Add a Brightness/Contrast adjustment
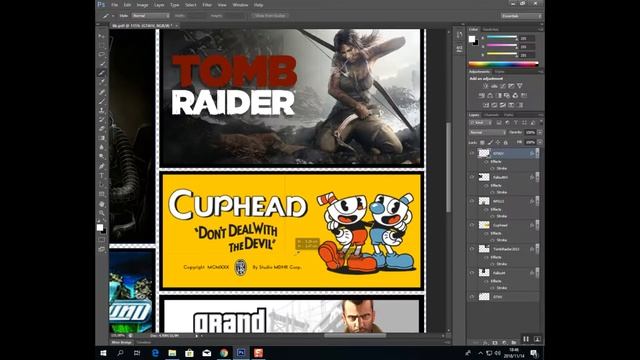The height and width of the screenshot is (360, 640). [486, 86]
